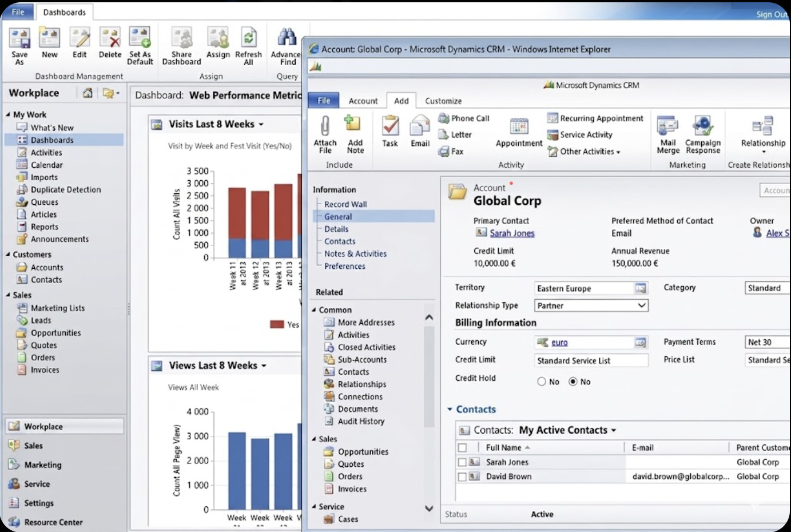The image size is (791, 532).
Task: Open the File tab in dashboard window
Action: 18,11
